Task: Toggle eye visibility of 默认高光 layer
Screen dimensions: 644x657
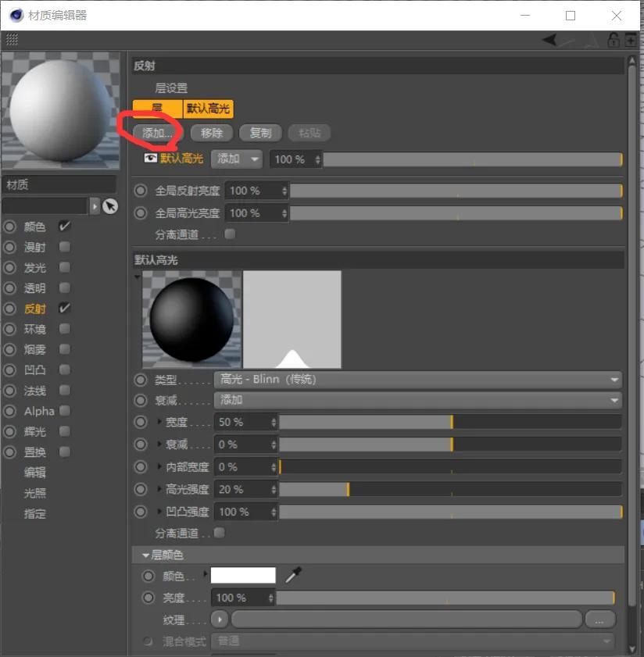Action: [x=151, y=159]
